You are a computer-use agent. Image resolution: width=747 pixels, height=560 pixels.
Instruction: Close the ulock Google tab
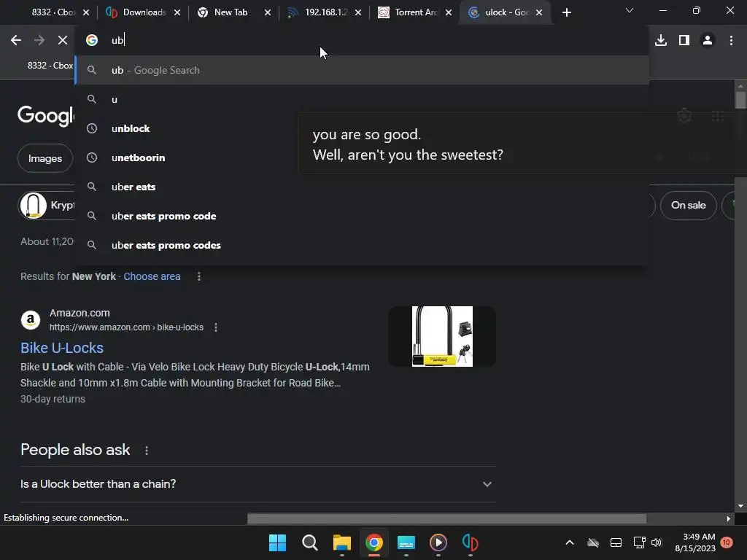pyautogui.click(x=539, y=12)
